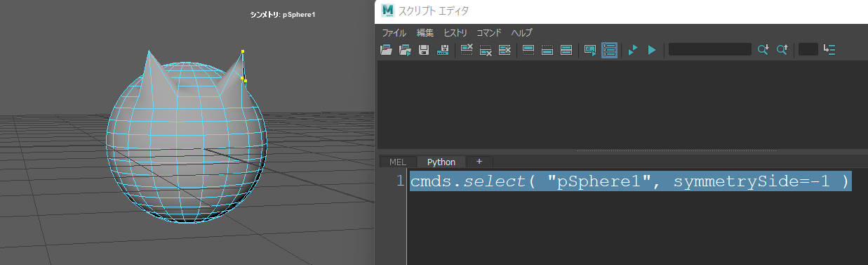Open the 編集 menu
Viewport: 868px width, 265px height.
point(425,33)
